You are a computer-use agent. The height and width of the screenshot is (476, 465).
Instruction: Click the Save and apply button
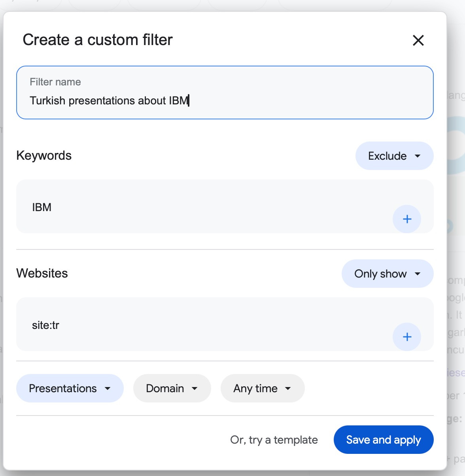tap(384, 440)
